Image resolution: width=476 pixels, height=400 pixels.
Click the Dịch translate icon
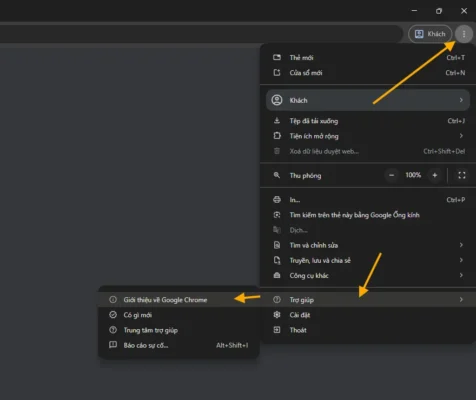point(277,230)
